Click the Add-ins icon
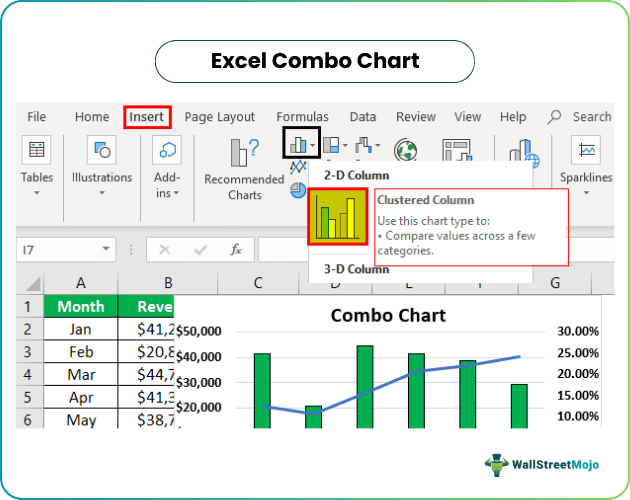The width and height of the screenshot is (630, 500). point(167,150)
